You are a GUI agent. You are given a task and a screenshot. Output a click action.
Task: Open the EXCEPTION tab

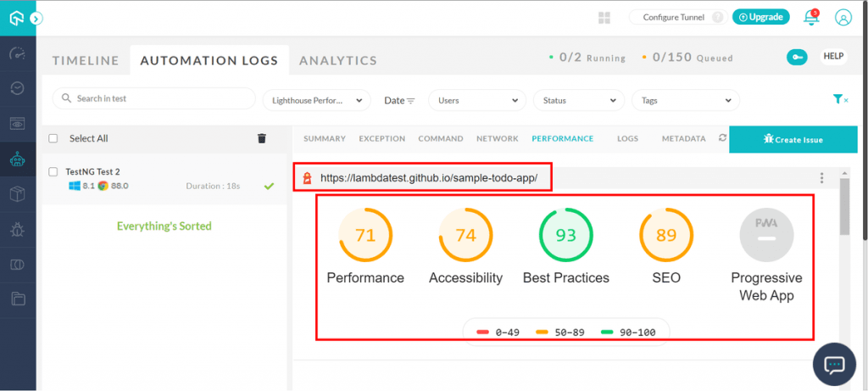[x=382, y=138]
